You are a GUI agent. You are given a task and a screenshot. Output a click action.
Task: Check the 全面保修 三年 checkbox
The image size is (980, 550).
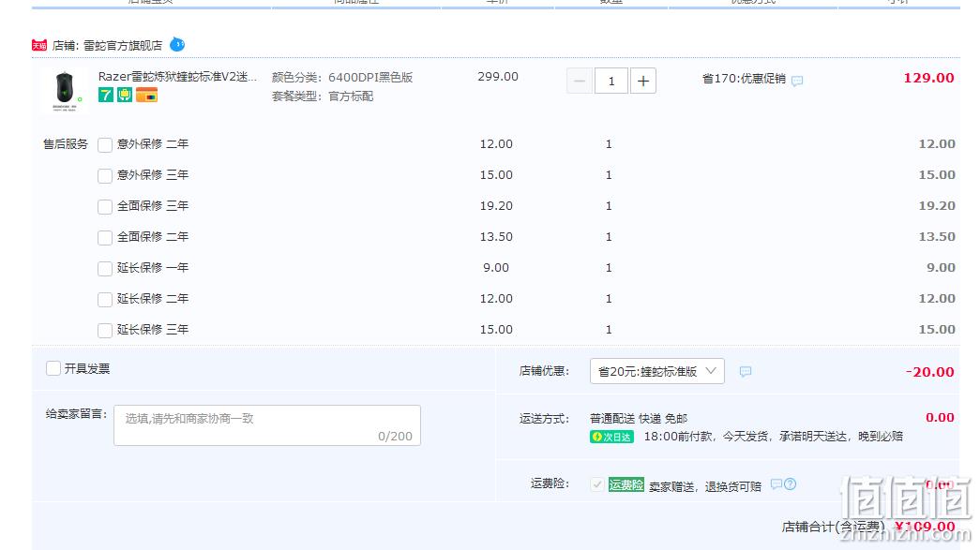pyautogui.click(x=105, y=207)
